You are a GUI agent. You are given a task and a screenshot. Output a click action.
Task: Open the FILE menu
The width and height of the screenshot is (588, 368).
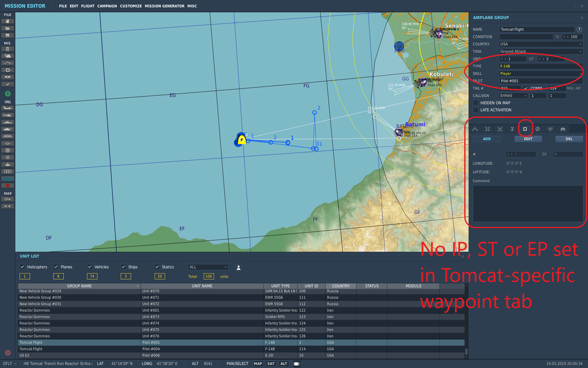coord(63,6)
